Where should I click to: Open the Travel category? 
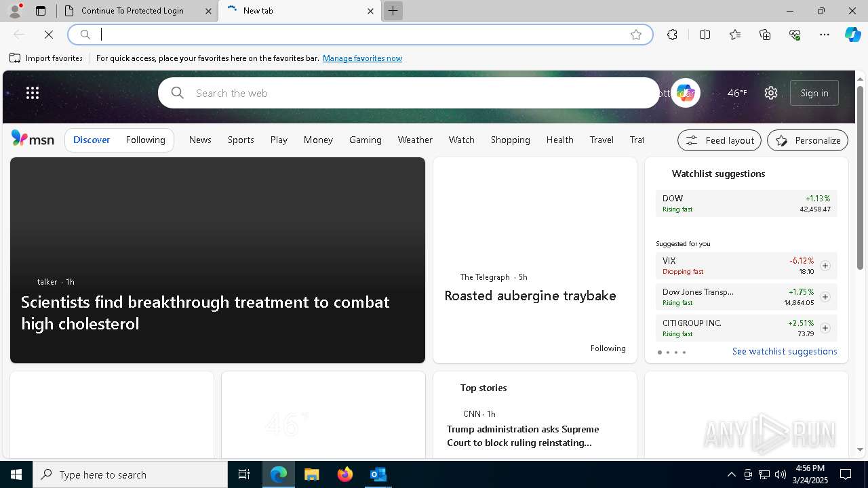[601, 140]
